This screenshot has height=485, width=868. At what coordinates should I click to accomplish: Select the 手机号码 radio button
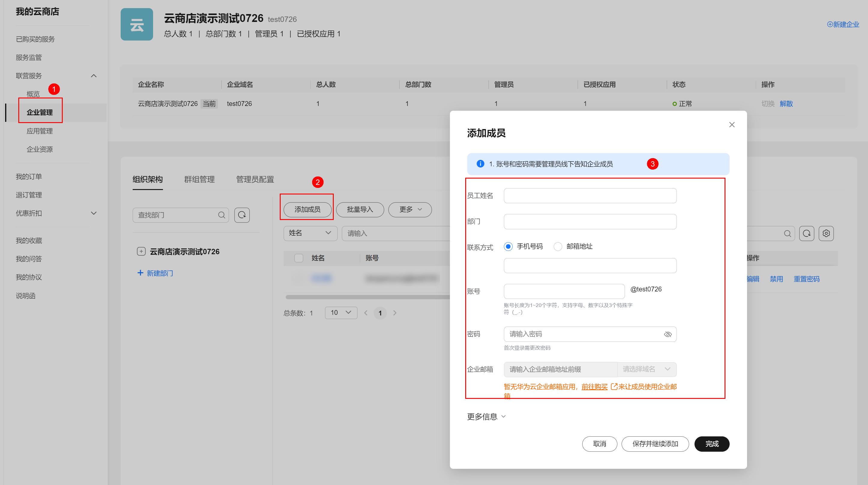[508, 246]
